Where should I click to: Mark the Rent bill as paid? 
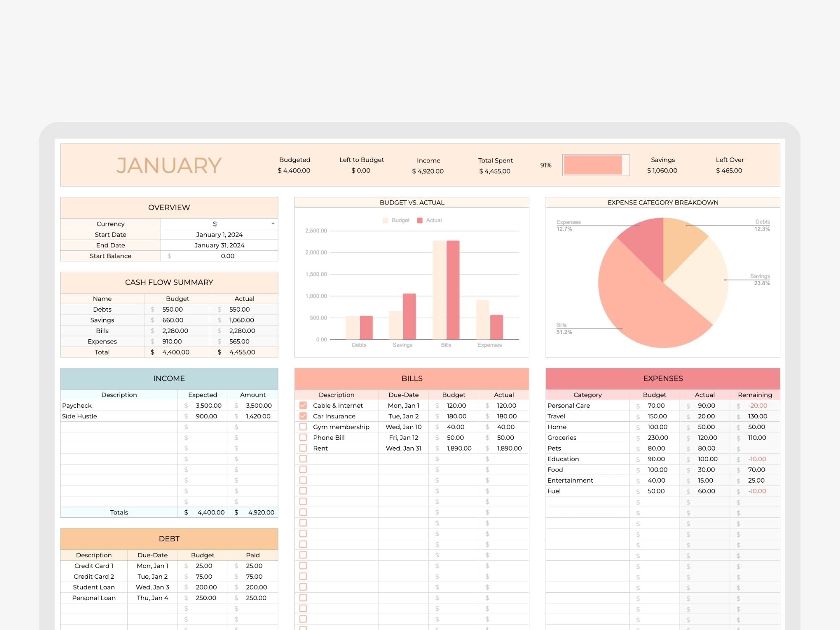(x=303, y=448)
